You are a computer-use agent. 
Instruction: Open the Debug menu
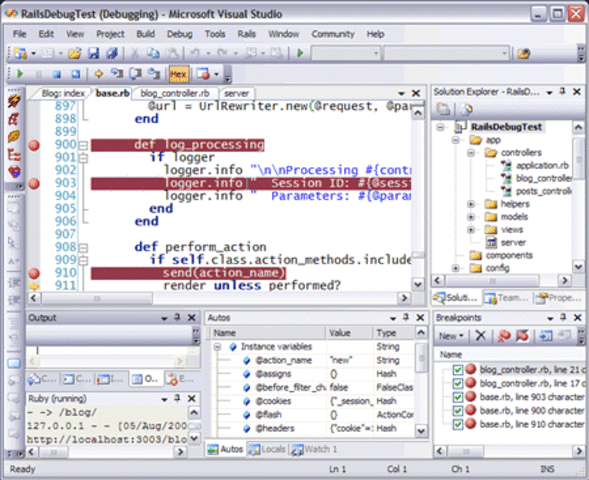[x=180, y=34]
